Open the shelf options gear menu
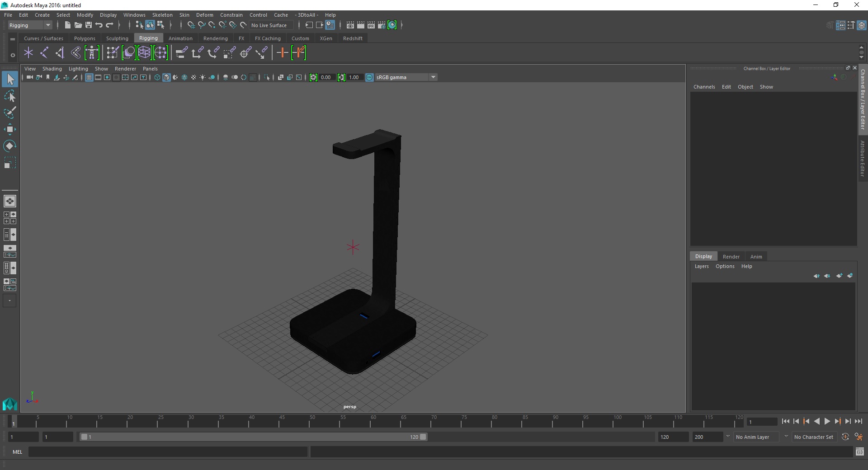 (x=13, y=55)
